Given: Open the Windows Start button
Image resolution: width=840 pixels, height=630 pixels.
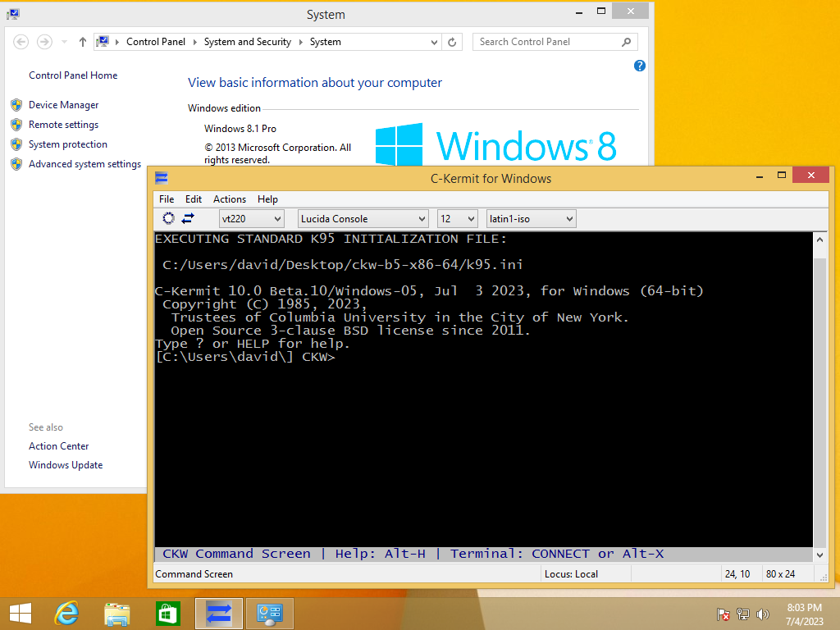Looking at the screenshot, I should point(21,613).
